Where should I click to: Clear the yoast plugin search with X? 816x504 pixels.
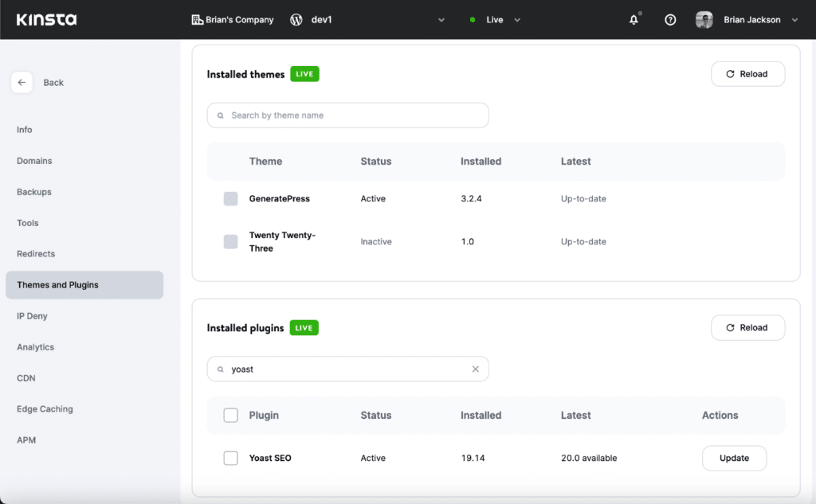click(x=475, y=369)
